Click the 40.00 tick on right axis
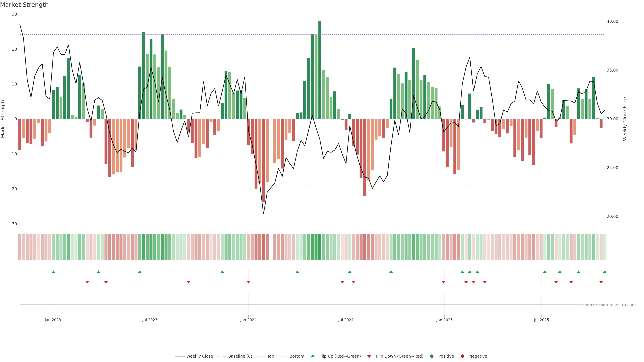Viewport: 644px width, 362px height. (612, 21)
